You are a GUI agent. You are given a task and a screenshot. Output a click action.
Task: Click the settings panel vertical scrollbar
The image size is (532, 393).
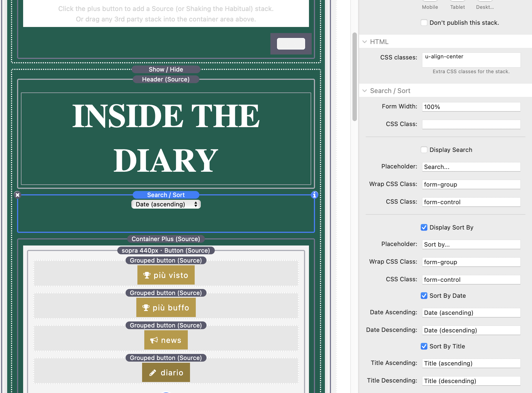pos(355,77)
